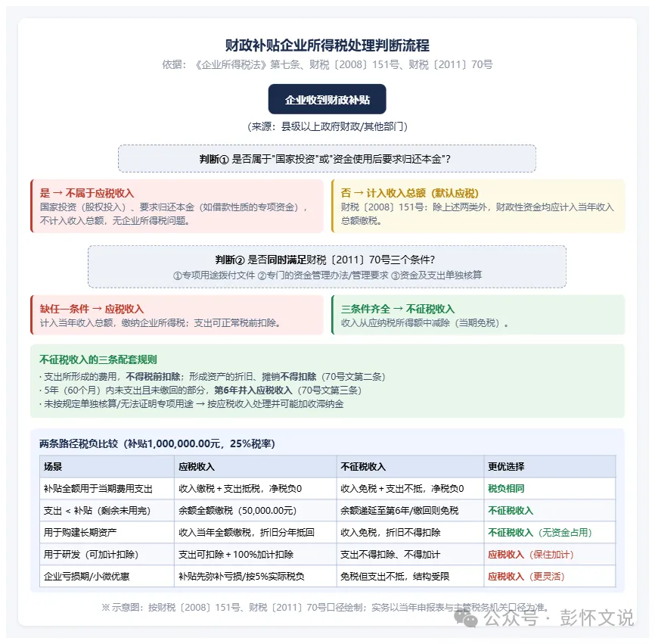Click the 企业收到财政补贴 dark box

[327, 99]
